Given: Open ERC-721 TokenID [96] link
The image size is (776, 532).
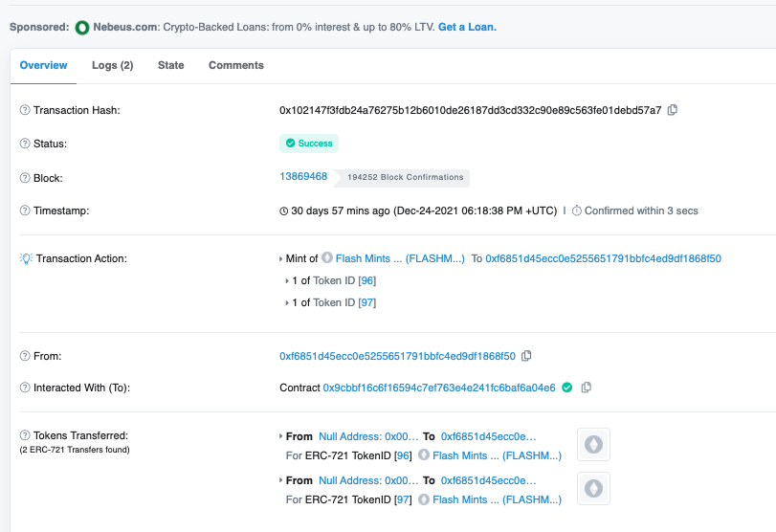Looking at the screenshot, I should point(404,455).
